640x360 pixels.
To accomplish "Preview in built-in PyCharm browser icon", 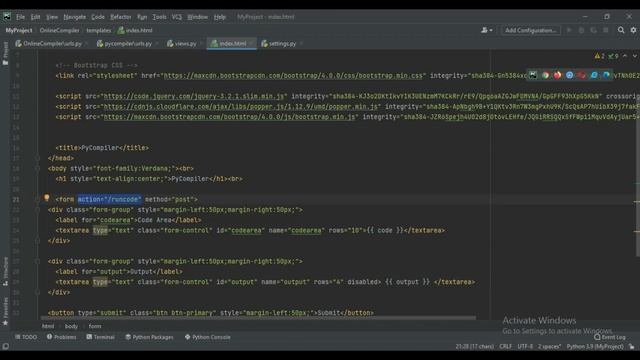I will [533, 75].
